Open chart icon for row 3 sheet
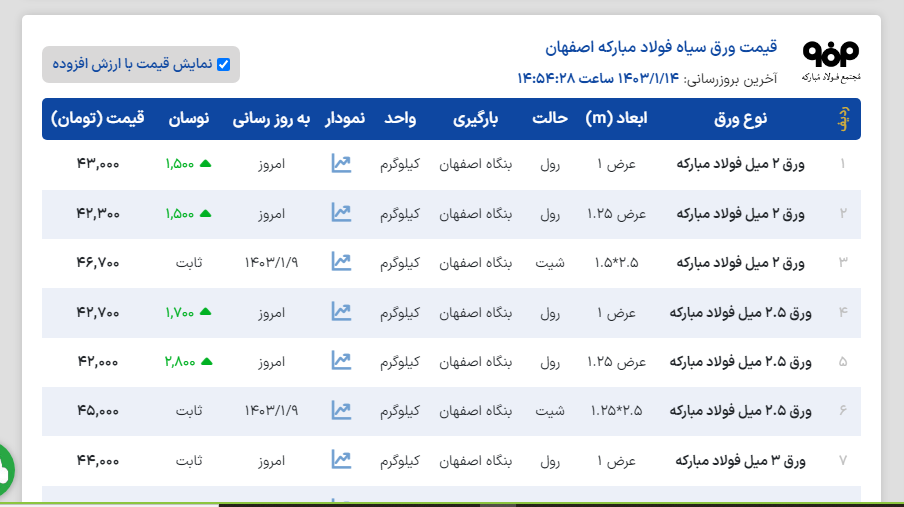The image size is (904, 507). pos(341,262)
